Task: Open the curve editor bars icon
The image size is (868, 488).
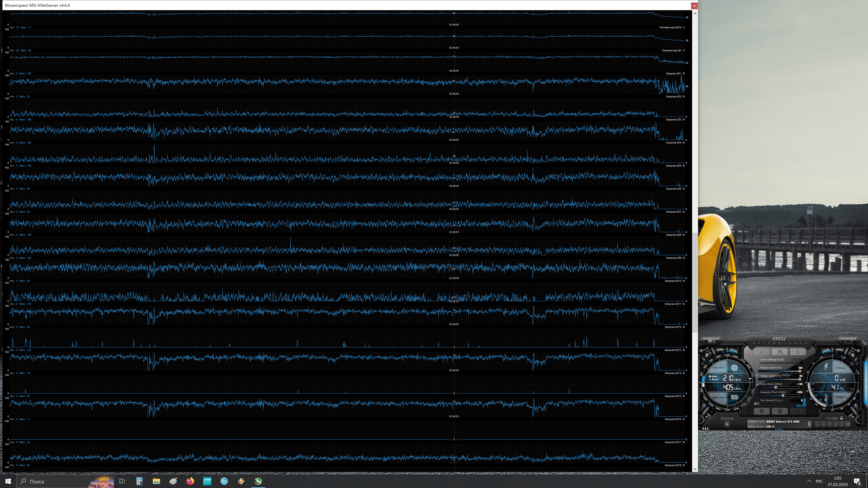Action: click(757, 384)
